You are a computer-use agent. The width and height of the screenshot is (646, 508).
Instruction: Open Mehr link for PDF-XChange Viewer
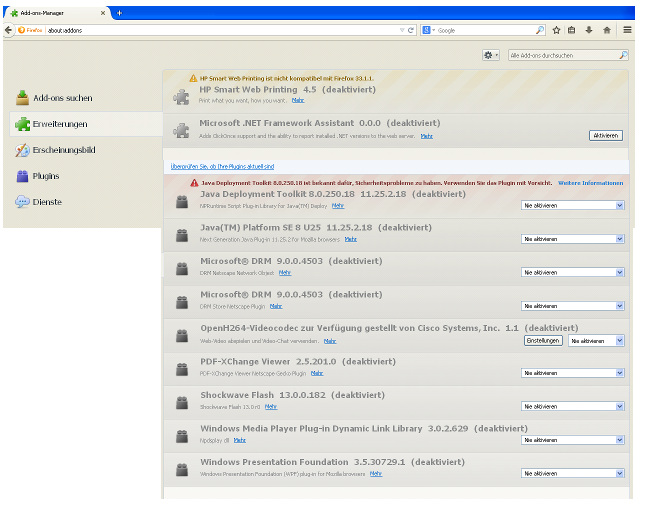(317, 373)
